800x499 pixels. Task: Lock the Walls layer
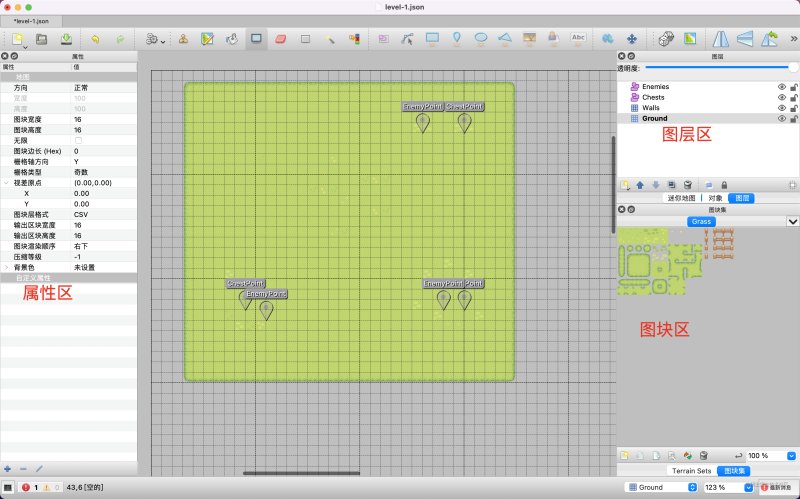point(794,108)
